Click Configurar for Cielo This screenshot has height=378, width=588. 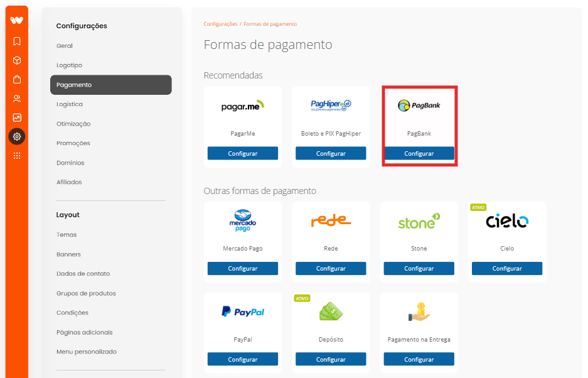coord(507,268)
